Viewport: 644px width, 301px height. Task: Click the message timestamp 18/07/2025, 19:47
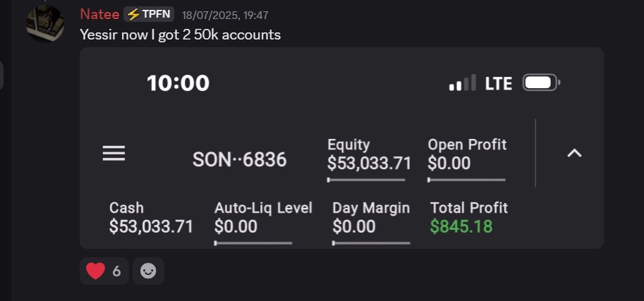coord(225,15)
